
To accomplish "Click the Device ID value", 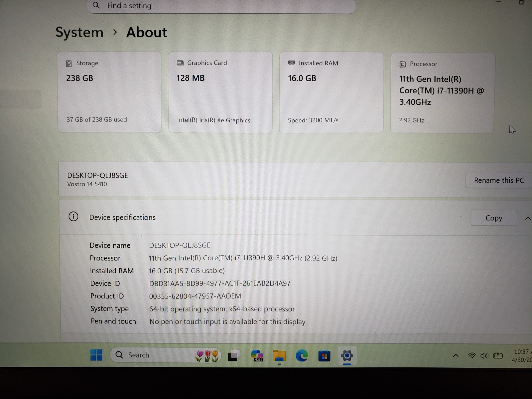I will [x=220, y=284].
